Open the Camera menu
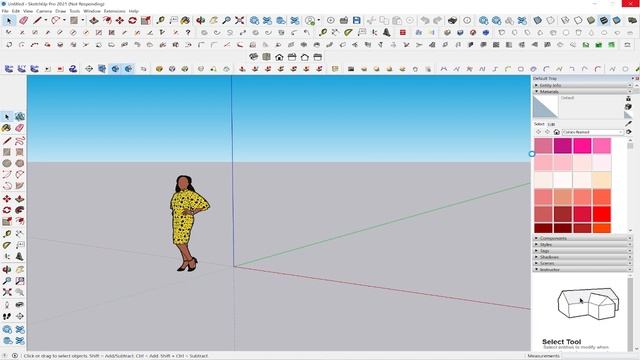The image size is (640, 360). (44, 11)
